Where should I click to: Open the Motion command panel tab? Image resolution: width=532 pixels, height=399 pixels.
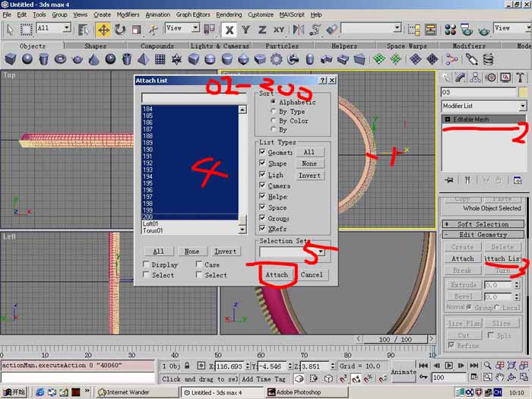pyautogui.click(x=490, y=78)
